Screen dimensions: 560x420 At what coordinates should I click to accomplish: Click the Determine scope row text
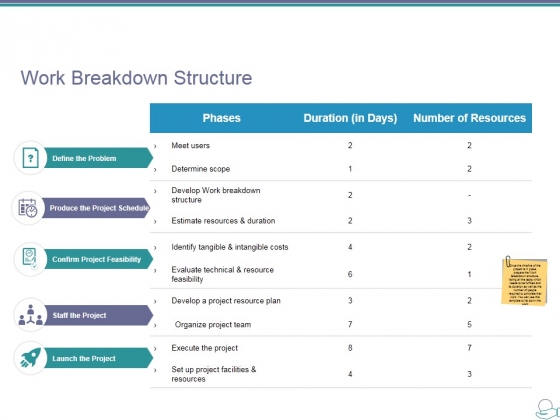[200, 169]
